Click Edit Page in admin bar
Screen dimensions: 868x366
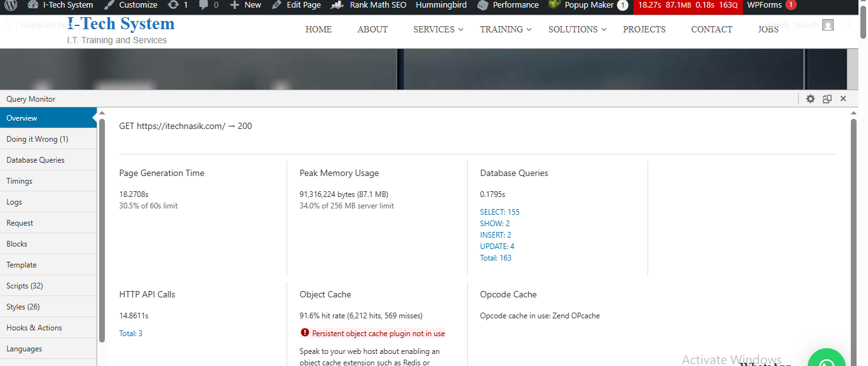(x=296, y=5)
